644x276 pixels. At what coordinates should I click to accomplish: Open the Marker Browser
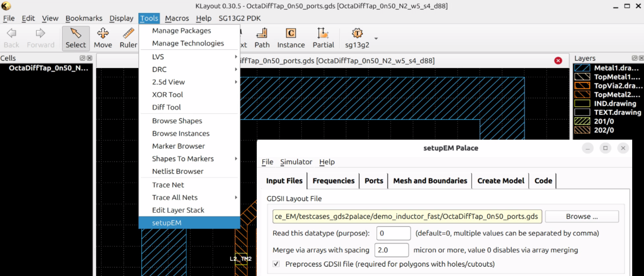point(190,146)
